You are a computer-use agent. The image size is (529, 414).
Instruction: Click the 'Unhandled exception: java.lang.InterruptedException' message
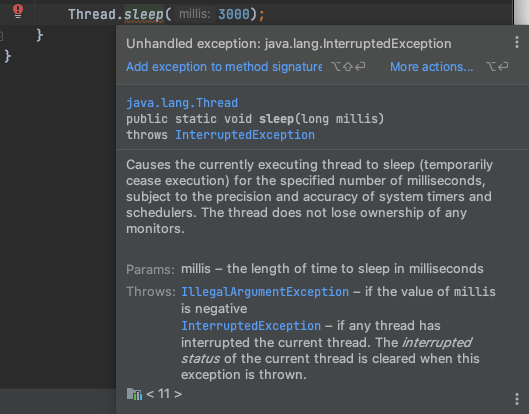(289, 44)
